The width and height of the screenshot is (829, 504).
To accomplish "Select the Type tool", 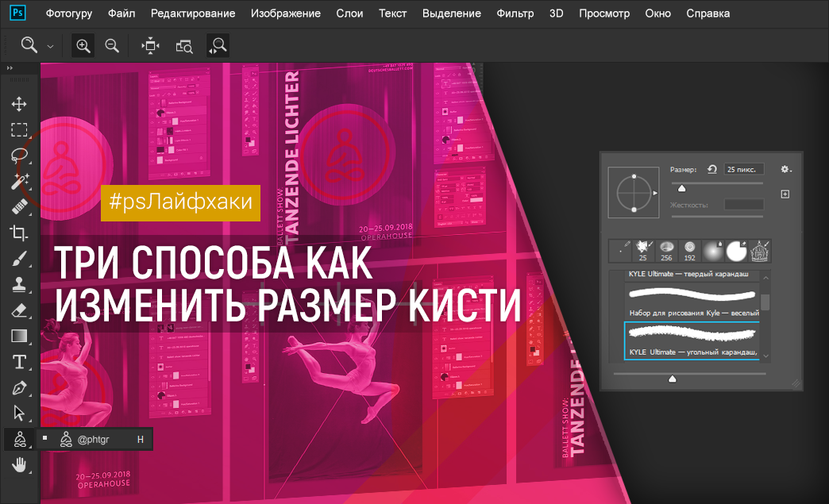I will pos(19,361).
